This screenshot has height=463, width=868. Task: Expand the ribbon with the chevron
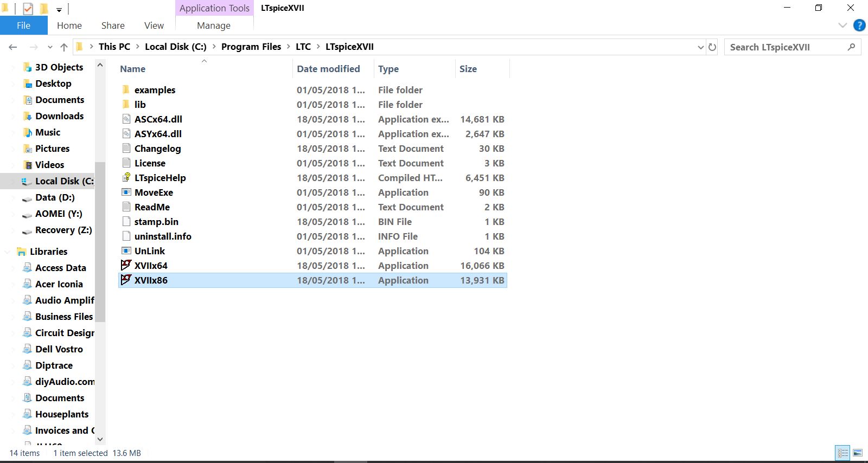coord(843,25)
